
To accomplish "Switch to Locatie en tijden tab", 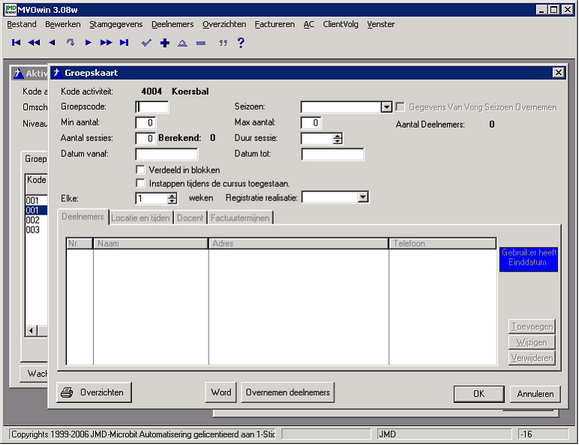I will [140, 218].
